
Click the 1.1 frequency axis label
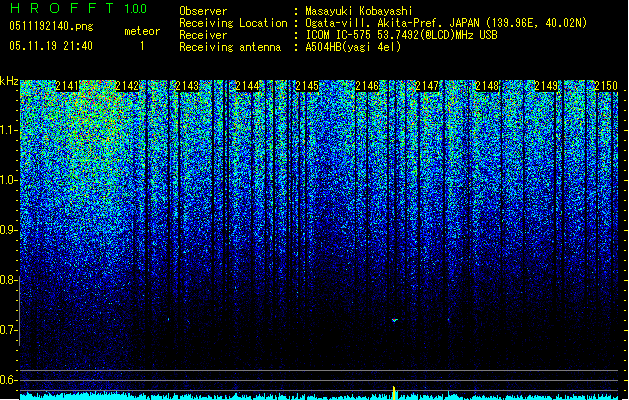(x=8, y=130)
